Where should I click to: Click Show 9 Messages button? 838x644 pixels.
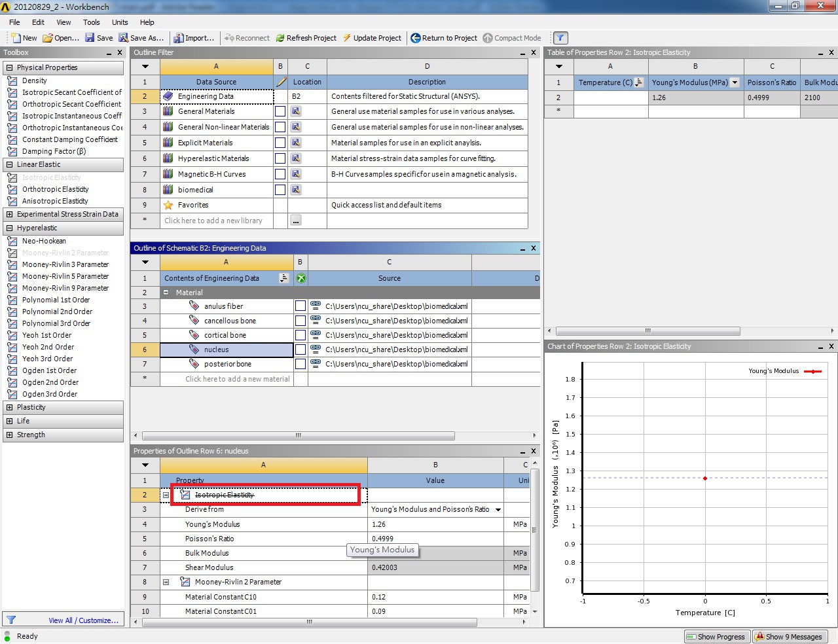point(788,637)
